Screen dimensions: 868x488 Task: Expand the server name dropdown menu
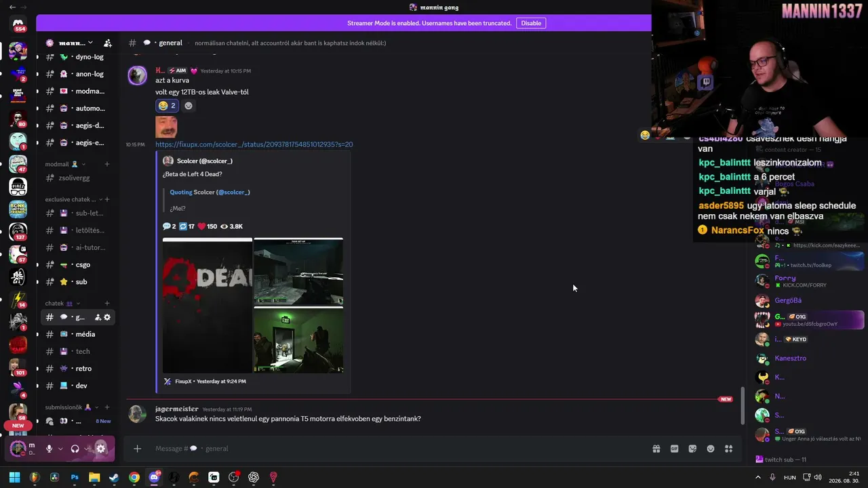90,43
